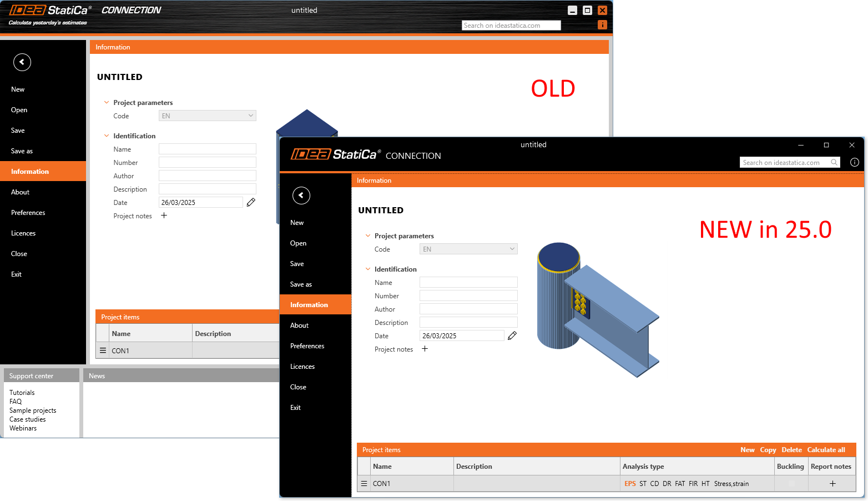Click the magnifier search icon on ideastatica.com field
This screenshot has height=501, width=868.
835,162
